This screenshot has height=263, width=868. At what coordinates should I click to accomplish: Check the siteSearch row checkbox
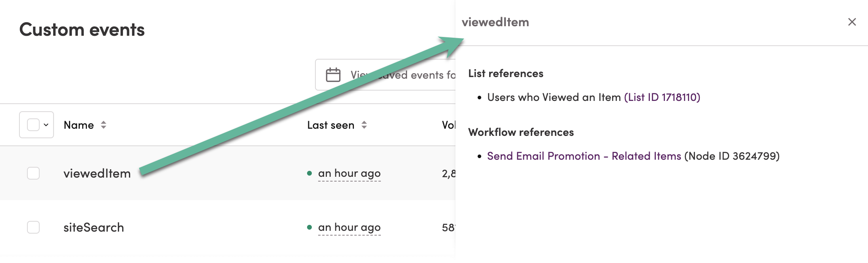[33, 227]
